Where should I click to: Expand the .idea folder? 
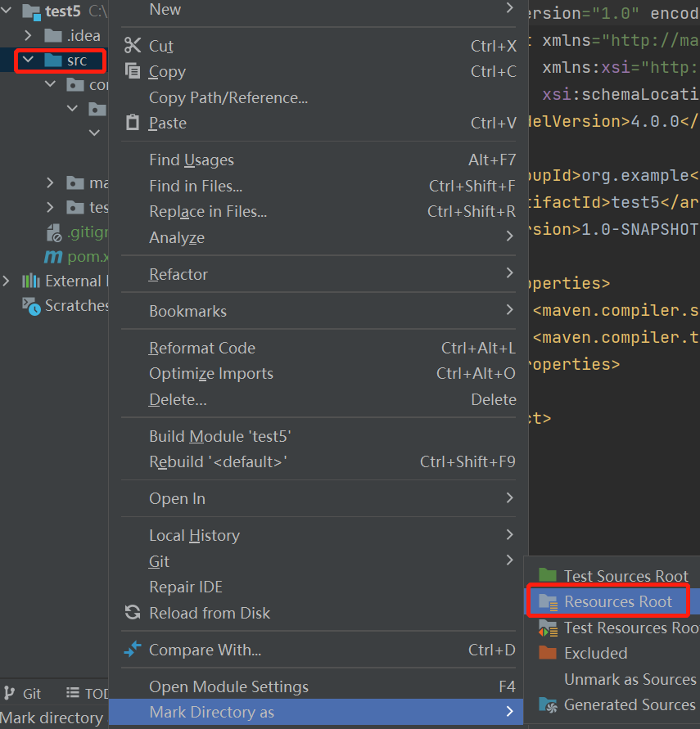[x=28, y=35]
